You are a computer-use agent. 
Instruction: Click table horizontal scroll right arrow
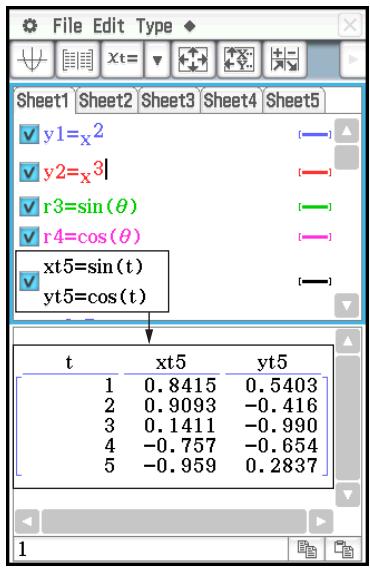click(321, 521)
